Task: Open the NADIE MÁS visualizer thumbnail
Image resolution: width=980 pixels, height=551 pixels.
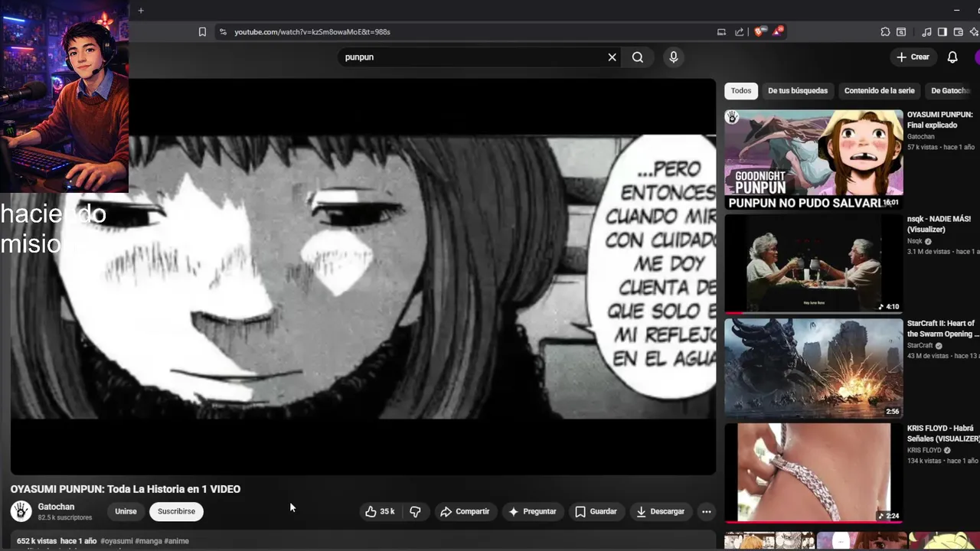Action: [x=814, y=264]
